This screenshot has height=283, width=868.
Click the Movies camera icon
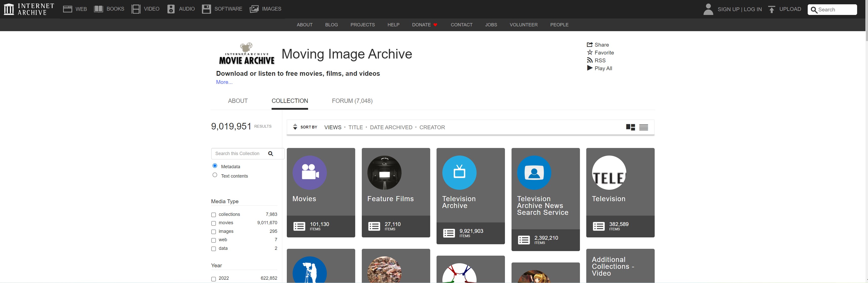tap(310, 173)
